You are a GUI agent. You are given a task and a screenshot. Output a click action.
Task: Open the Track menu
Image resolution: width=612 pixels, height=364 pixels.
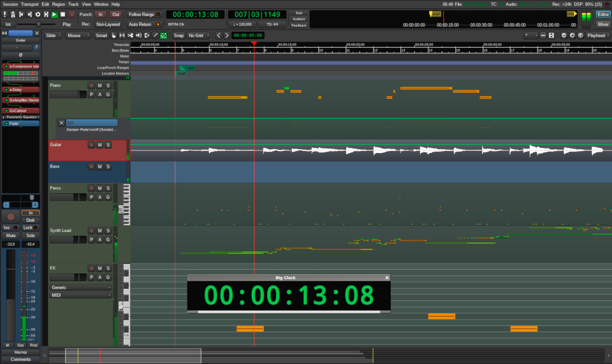point(73,4)
